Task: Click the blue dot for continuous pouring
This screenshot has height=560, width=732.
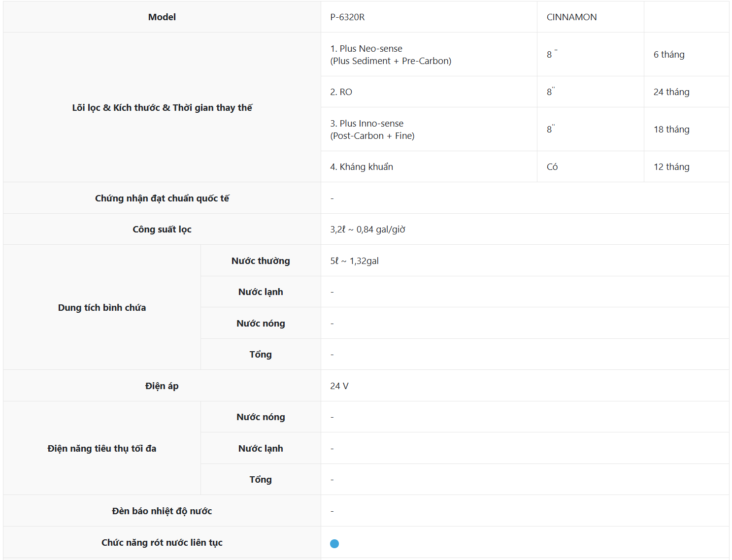Action: pyautogui.click(x=334, y=543)
